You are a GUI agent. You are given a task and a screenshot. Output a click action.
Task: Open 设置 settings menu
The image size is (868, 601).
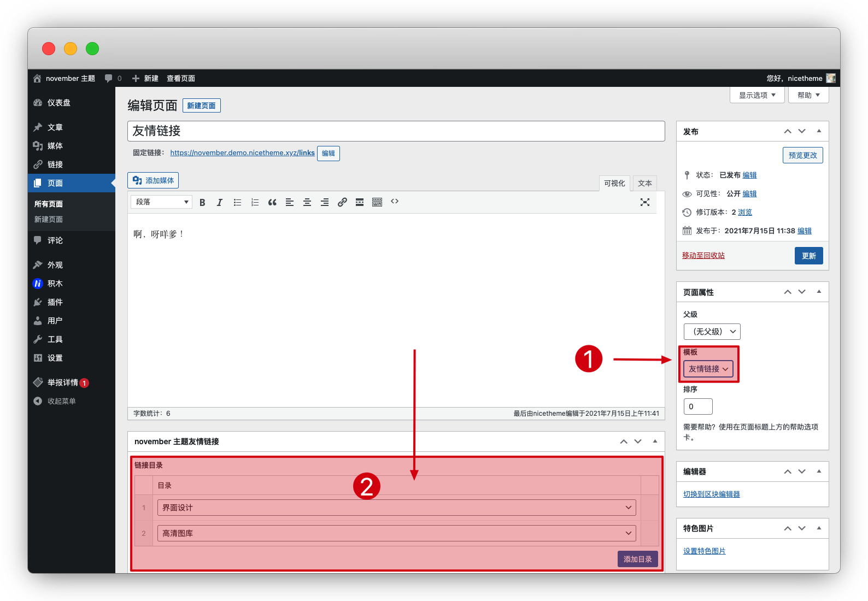[x=72, y=358]
